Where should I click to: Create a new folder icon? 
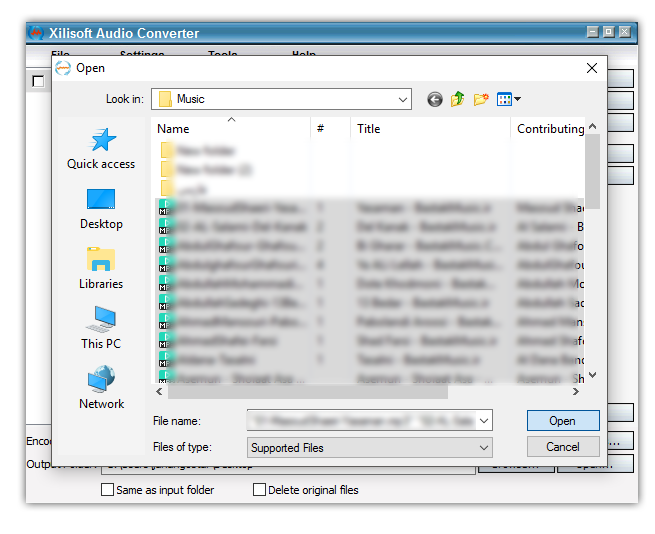481,99
